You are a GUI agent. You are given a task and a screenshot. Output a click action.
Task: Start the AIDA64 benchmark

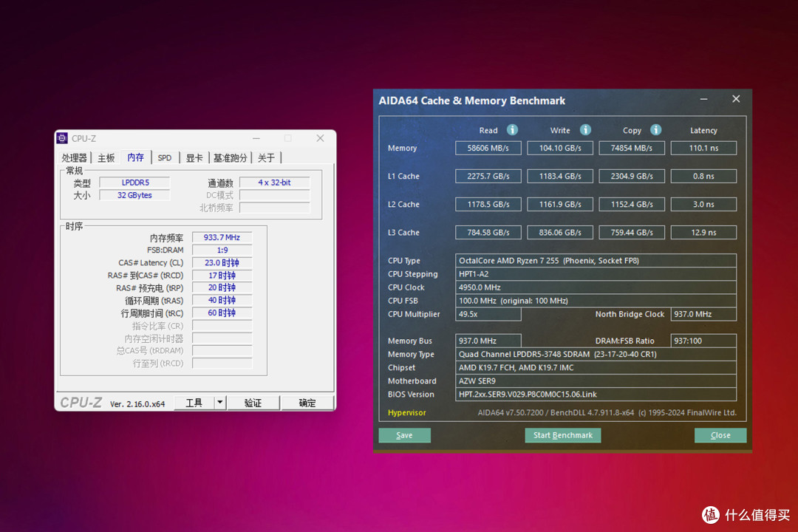click(x=563, y=435)
